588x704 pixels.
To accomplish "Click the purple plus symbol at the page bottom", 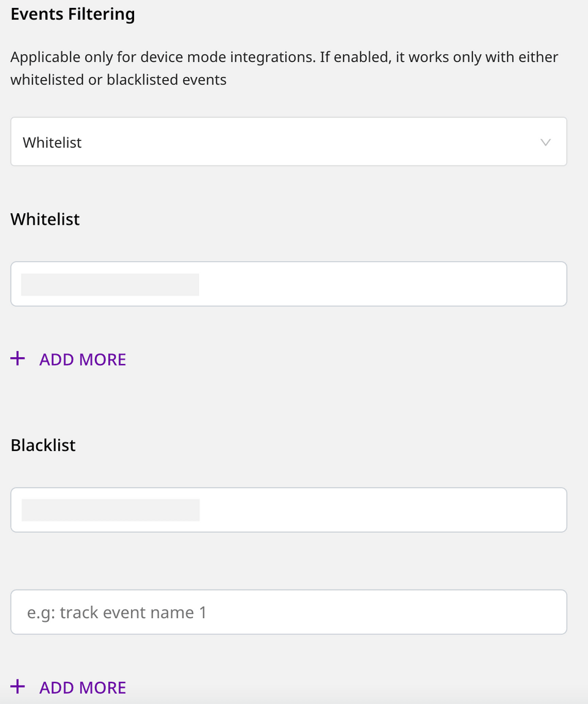I will 18,686.
